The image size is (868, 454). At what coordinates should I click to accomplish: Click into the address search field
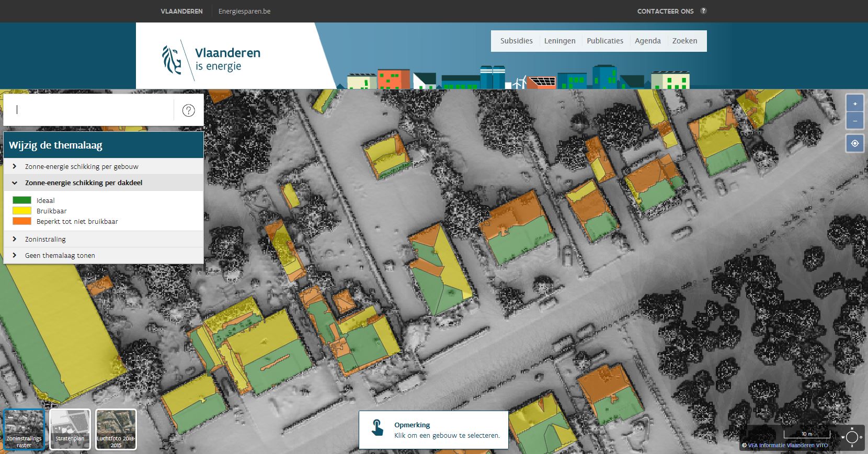coord(89,110)
